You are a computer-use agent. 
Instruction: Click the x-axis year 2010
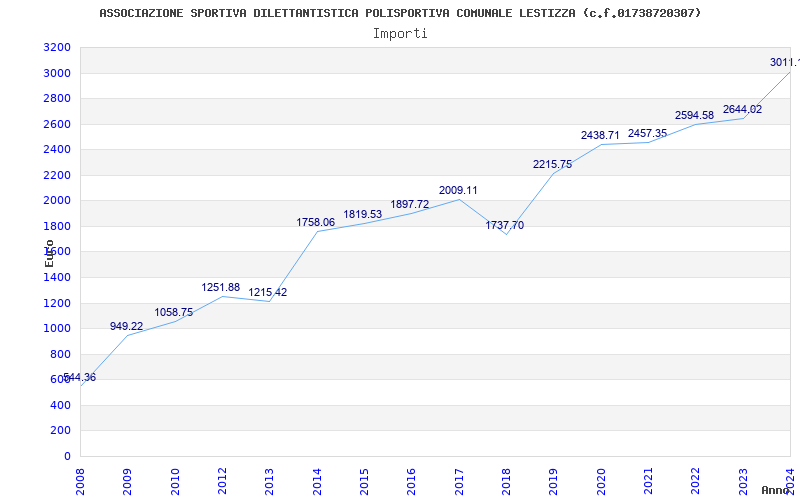click(x=175, y=482)
